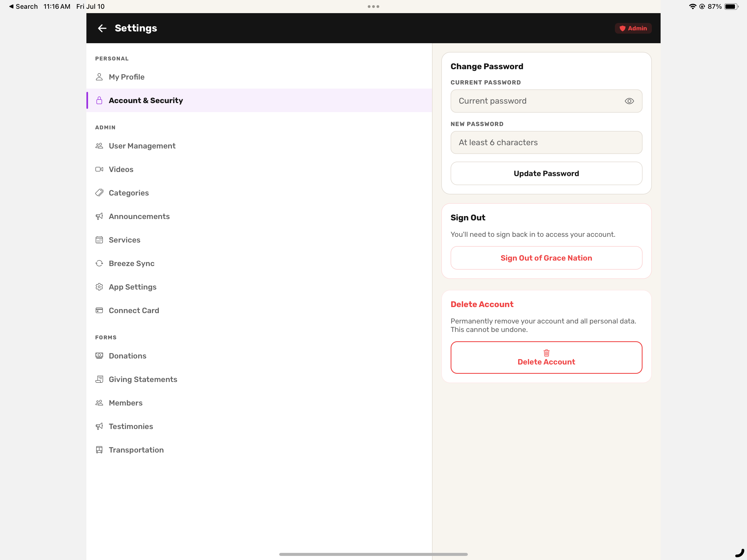Open Breeze Sync section
This screenshot has height=560, width=747.
(259, 263)
